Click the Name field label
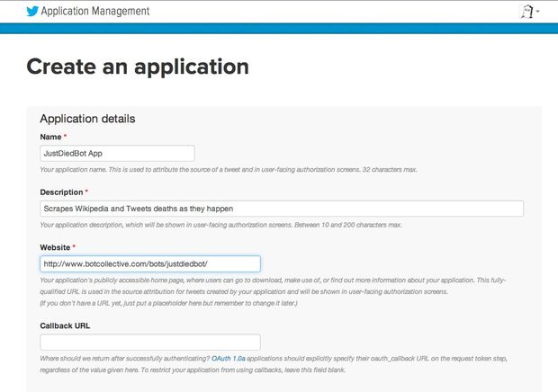 50,137
